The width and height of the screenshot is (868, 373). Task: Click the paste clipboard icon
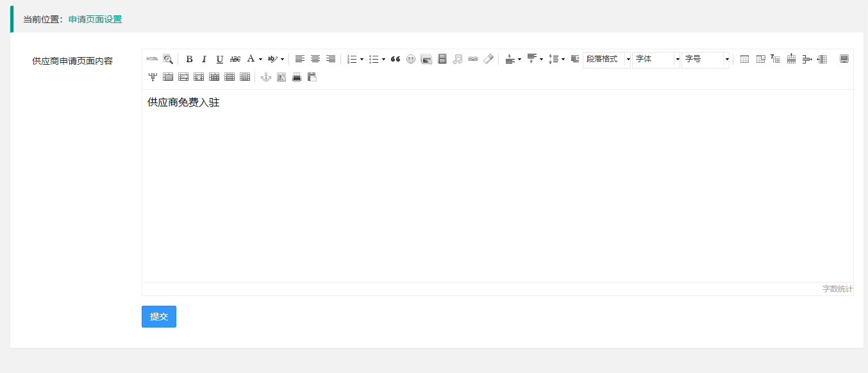312,77
